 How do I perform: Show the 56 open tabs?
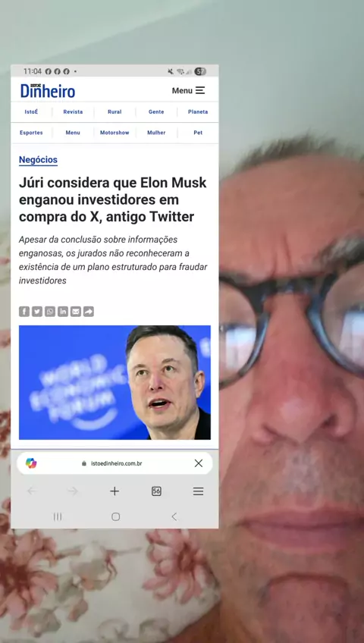point(156,491)
